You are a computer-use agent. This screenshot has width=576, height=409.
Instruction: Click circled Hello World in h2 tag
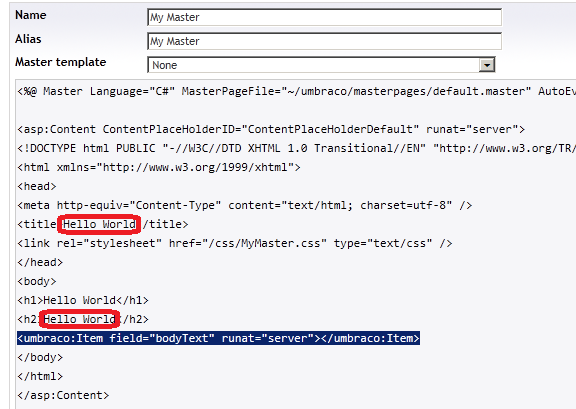click(79, 319)
